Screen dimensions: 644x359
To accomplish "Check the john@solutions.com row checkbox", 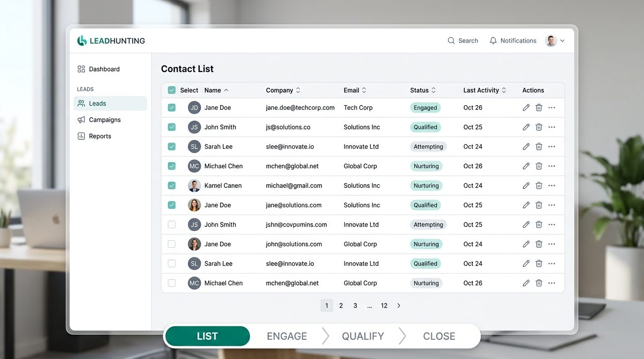I will [x=172, y=244].
